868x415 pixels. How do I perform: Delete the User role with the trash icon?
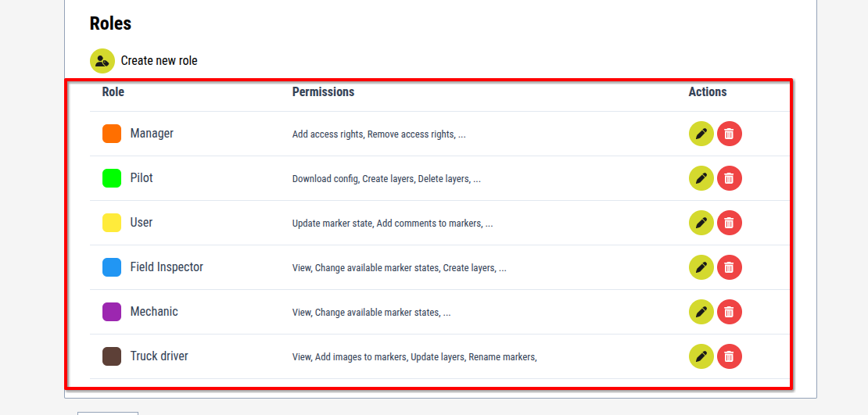tap(730, 223)
